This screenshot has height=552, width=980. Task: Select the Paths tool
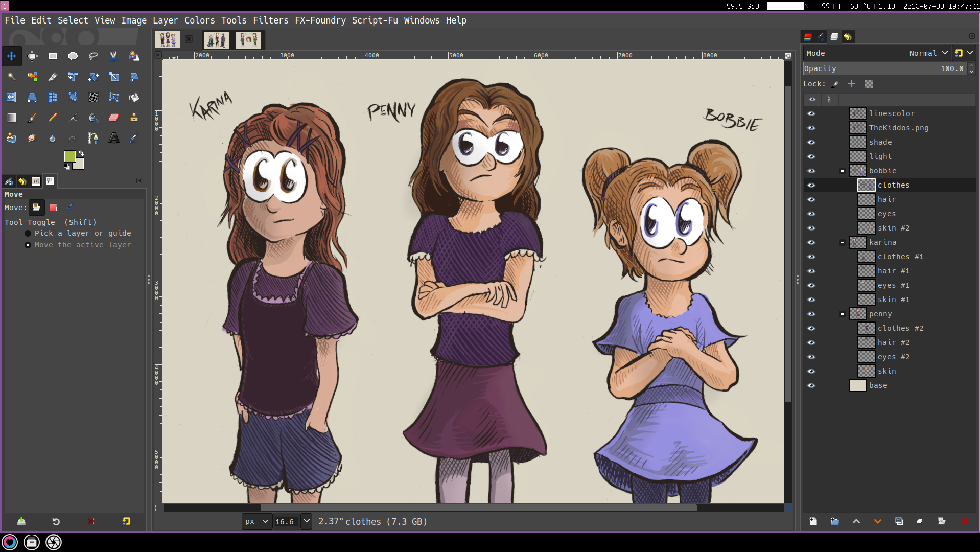coord(93,138)
